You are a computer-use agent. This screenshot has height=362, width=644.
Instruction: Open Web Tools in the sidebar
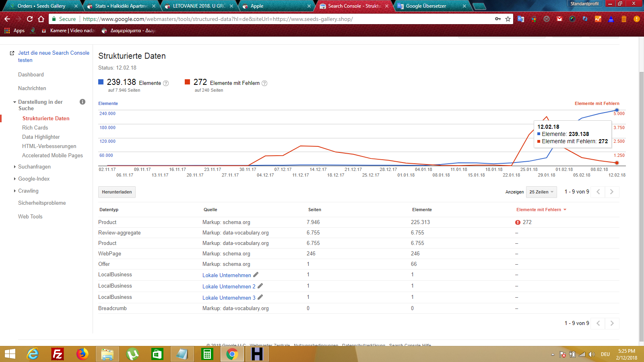(30, 216)
